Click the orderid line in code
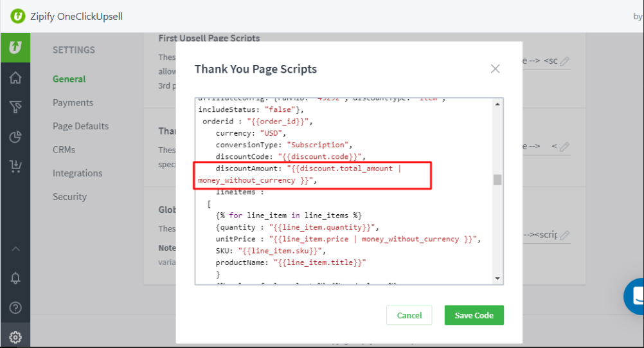Viewport: 644px width, 348px height. click(x=258, y=121)
